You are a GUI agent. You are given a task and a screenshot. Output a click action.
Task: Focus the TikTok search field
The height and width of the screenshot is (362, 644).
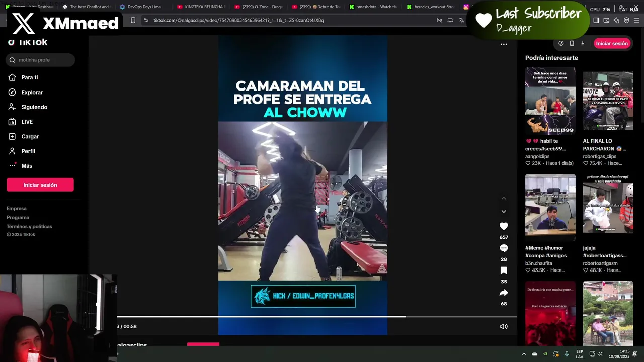click(40, 60)
